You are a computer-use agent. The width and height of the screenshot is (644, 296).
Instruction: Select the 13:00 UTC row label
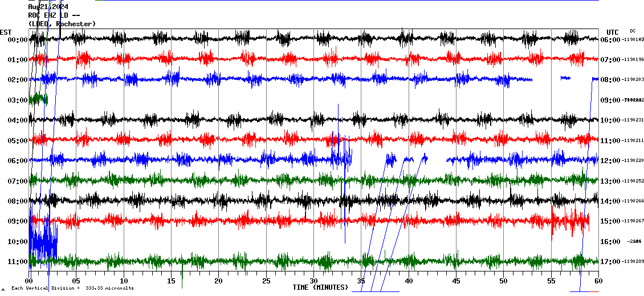tap(612, 181)
